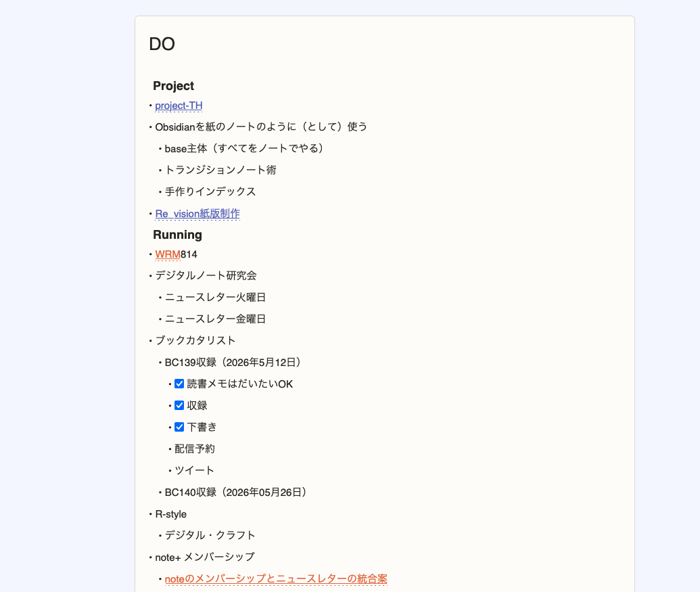Open the project-TH link
Viewport: 700px width, 592px height.
tap(179, 106)
